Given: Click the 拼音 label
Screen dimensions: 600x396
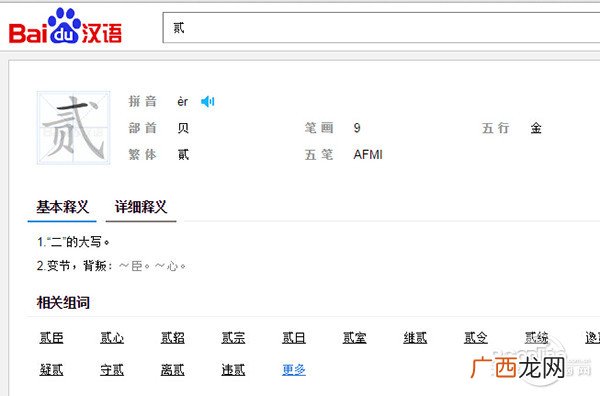Looking at the screenshot, I should tap(143, 101).
